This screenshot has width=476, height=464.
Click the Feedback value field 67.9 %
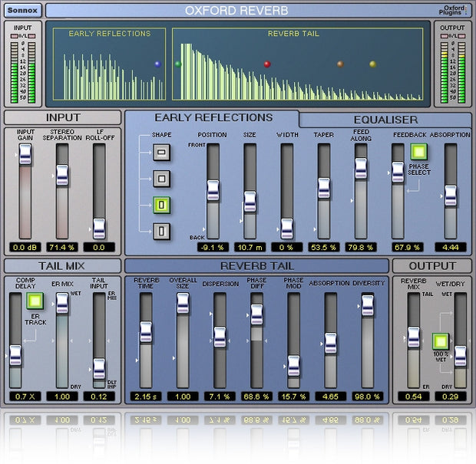(x=408, y=247)
